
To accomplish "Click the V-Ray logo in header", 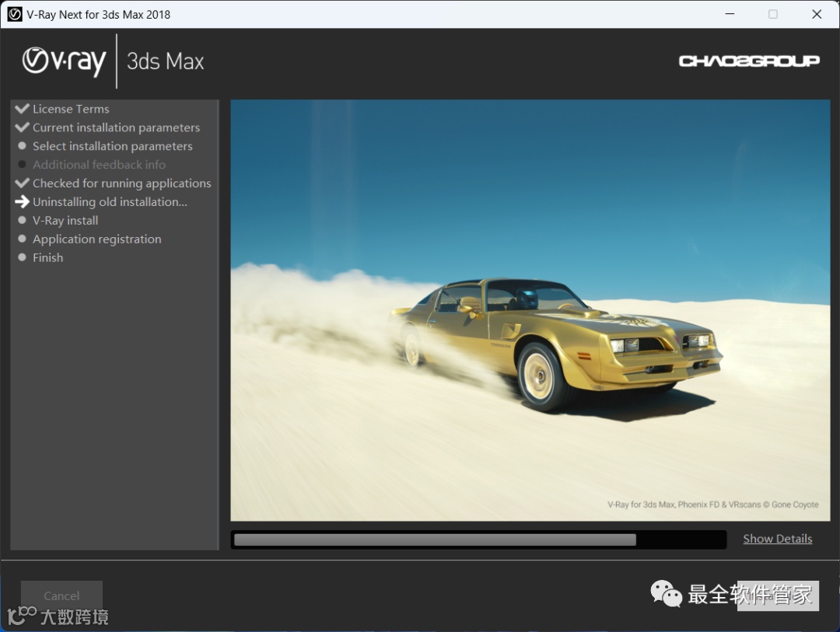I will (64, 61).
